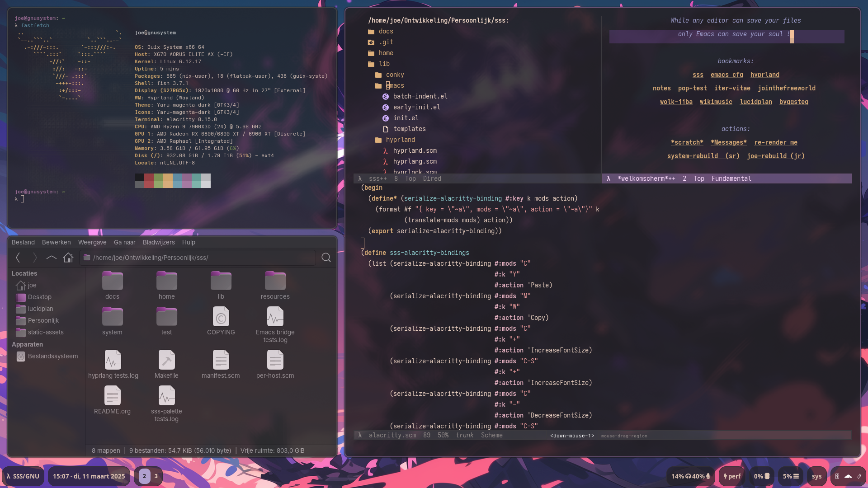Click the sys indicator in the bar

pyautogui.click(x=816, y=476)
